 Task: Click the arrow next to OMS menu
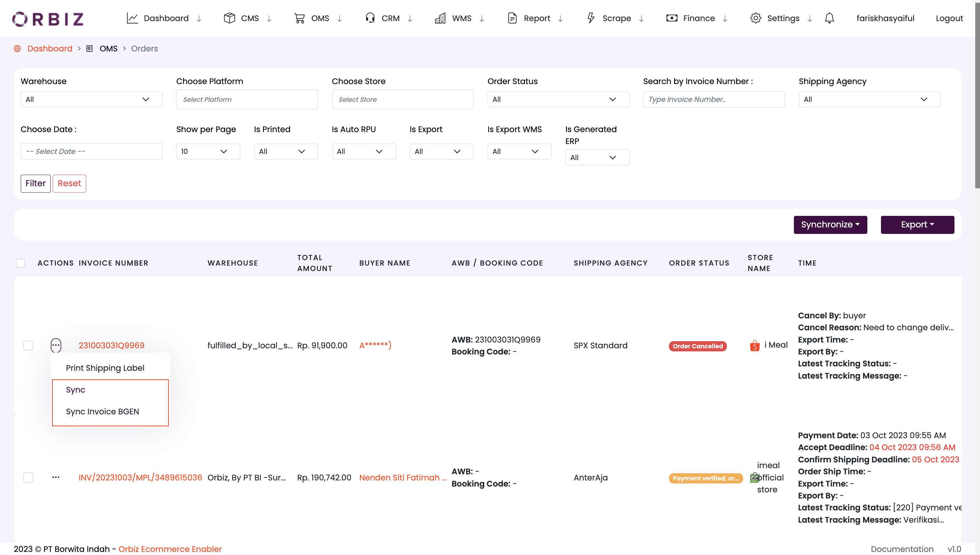pos(339,19)
